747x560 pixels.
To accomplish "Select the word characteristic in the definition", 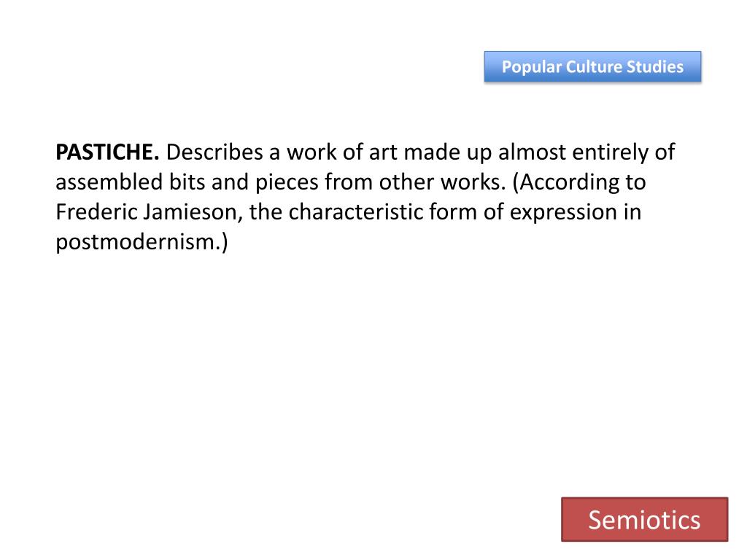I will (355, 212).
